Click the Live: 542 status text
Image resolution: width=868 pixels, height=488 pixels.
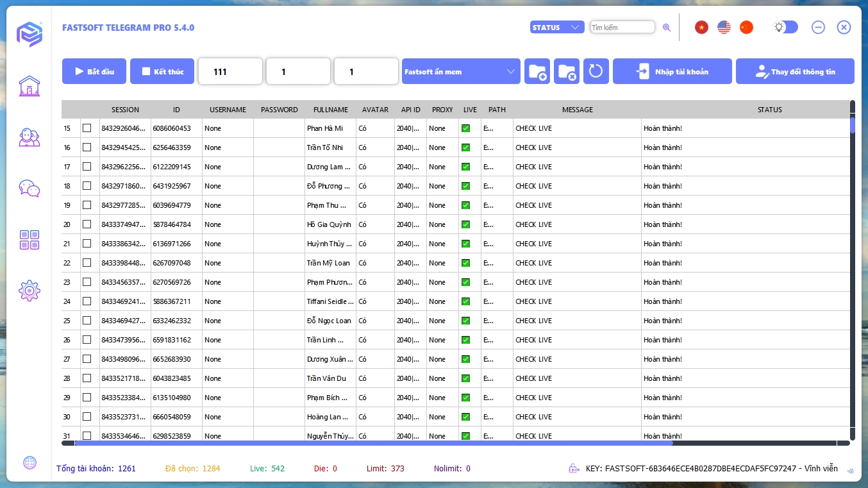tap(267, 469)
